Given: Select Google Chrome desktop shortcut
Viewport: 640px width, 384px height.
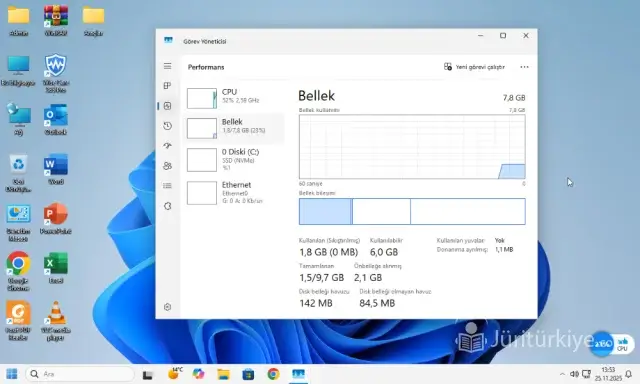Looking at the screenshot, I should point(18,272).
